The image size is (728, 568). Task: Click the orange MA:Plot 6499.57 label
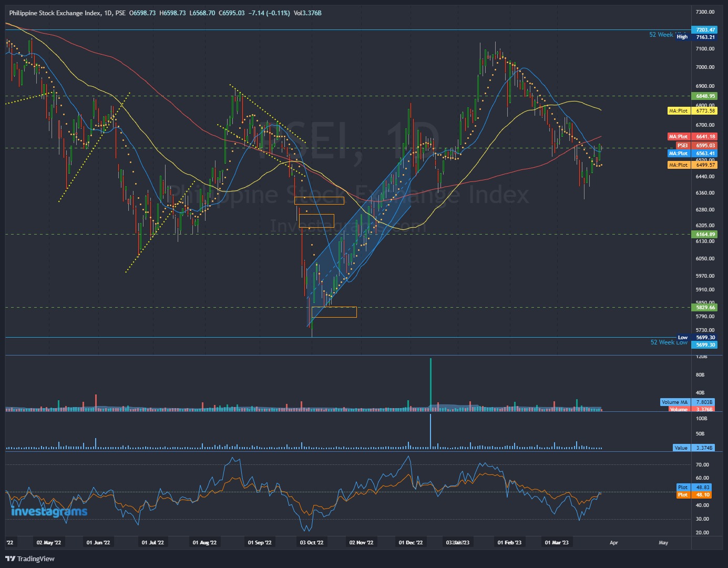coord(692,165)
